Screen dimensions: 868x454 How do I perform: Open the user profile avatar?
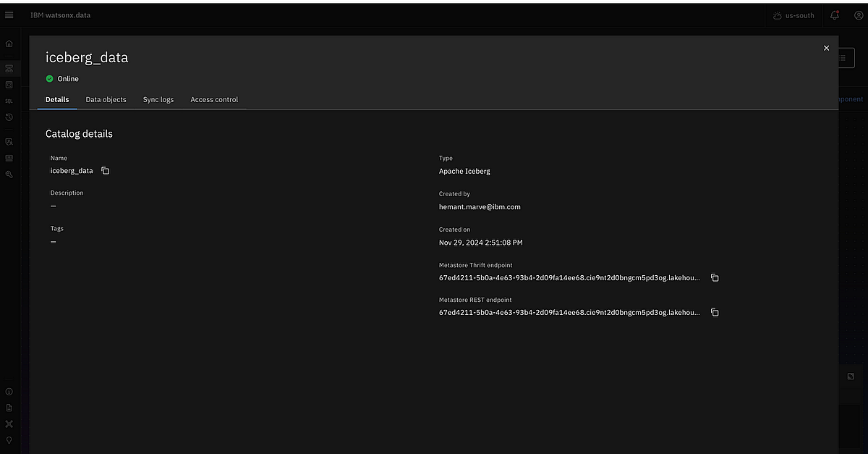858,14
